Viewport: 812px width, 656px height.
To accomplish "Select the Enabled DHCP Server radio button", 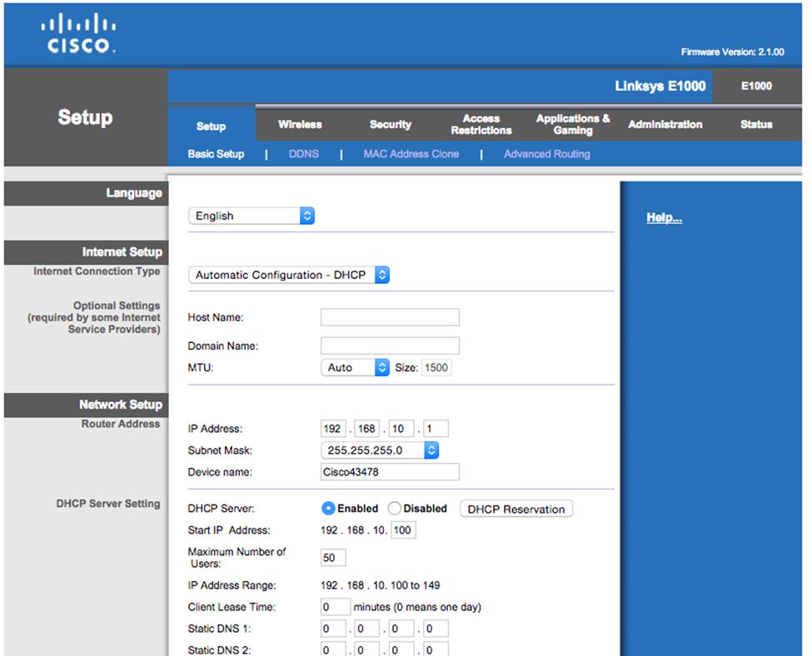I will (328, 509).
